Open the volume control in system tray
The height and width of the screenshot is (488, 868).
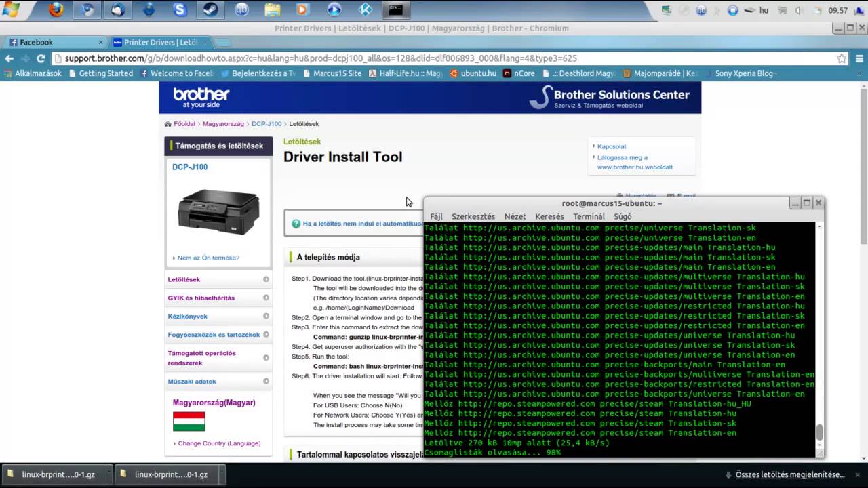799,10
